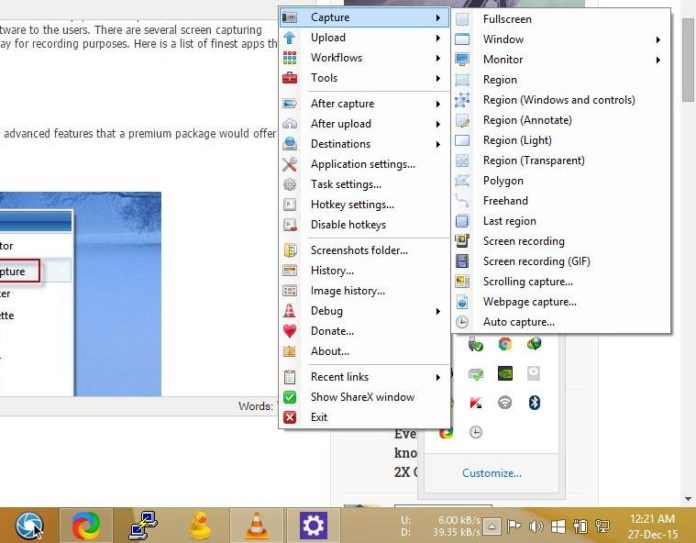
Task: Click the red Tools toolbox icon
Action: (289, 78)
